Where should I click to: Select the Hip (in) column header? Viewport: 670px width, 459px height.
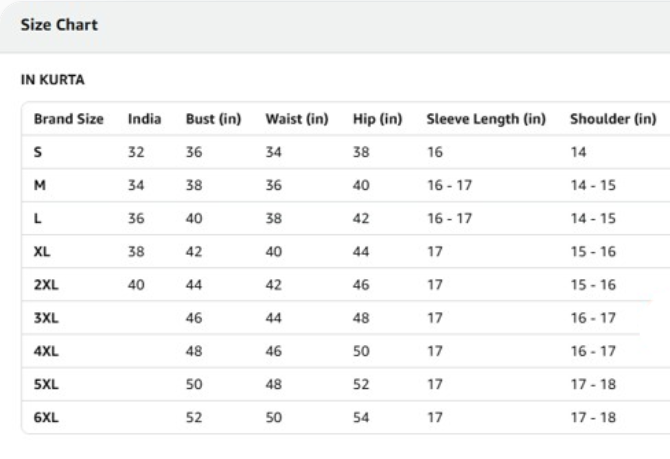pos(377,119)
